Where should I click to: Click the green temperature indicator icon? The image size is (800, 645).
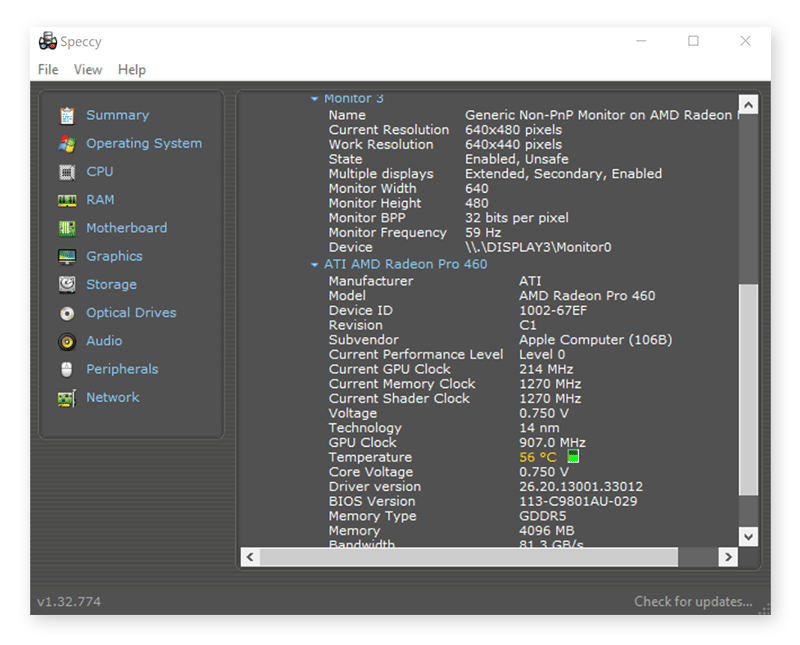tap(573, 457)
